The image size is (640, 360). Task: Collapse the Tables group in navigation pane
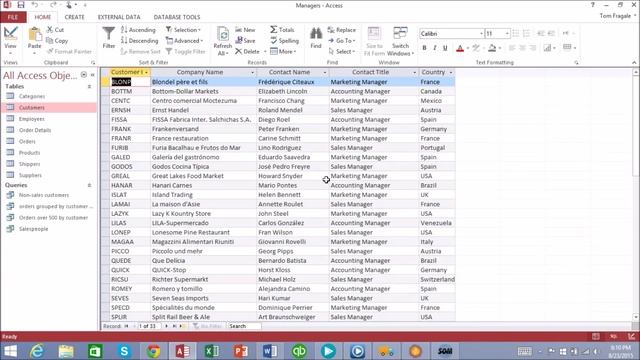[x=89, y=87]
